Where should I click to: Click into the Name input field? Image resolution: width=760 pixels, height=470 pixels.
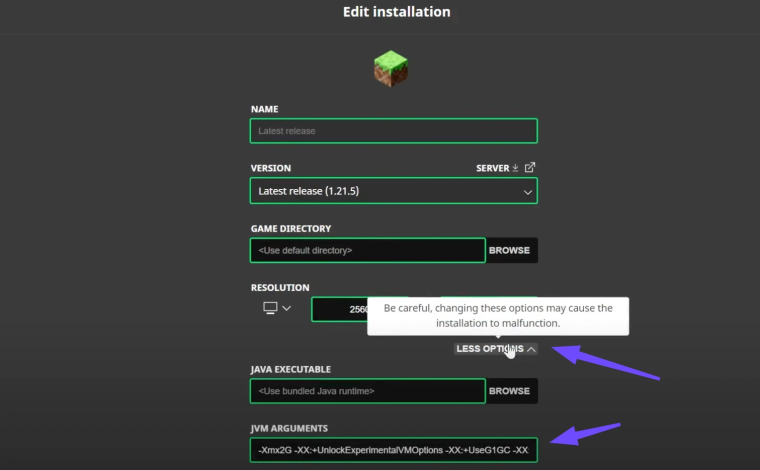pyautogui.click(x=394, y=131)
